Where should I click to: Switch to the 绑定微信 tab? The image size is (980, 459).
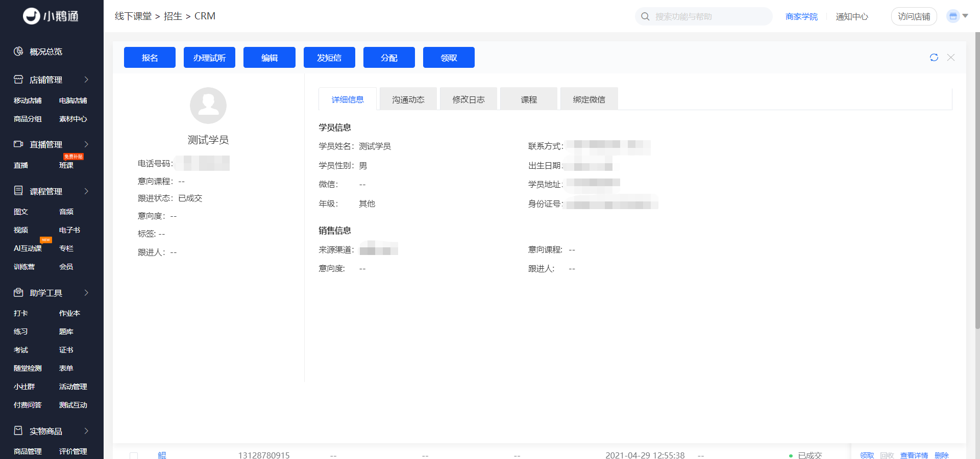589,99
